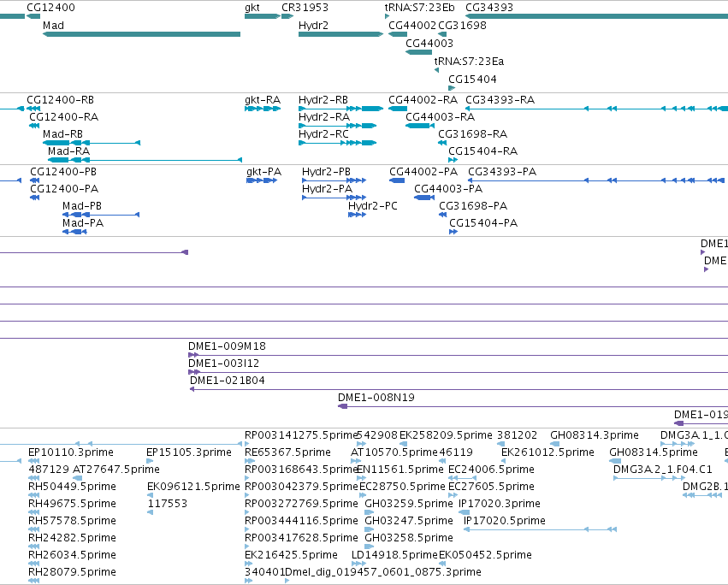Click the AT27647.5prime EST label
728x585 pixels.
[x=116, y=470]
